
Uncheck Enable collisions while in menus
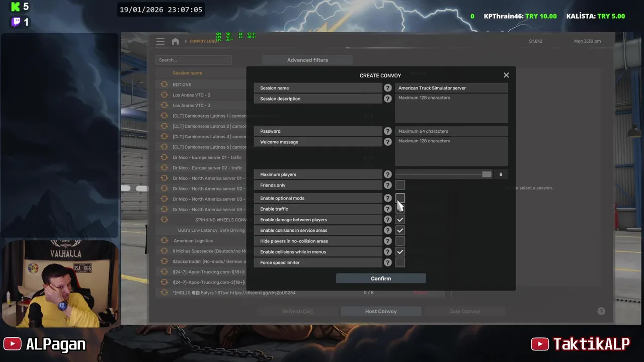(x=400, y=252)
